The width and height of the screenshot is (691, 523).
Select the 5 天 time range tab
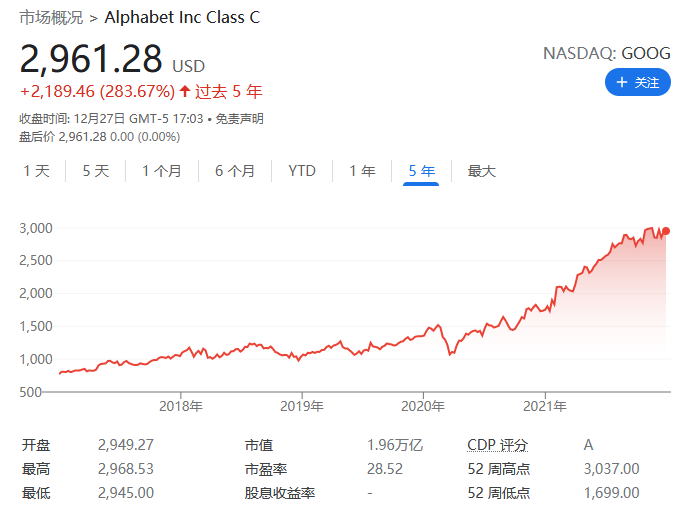point(96,171)
